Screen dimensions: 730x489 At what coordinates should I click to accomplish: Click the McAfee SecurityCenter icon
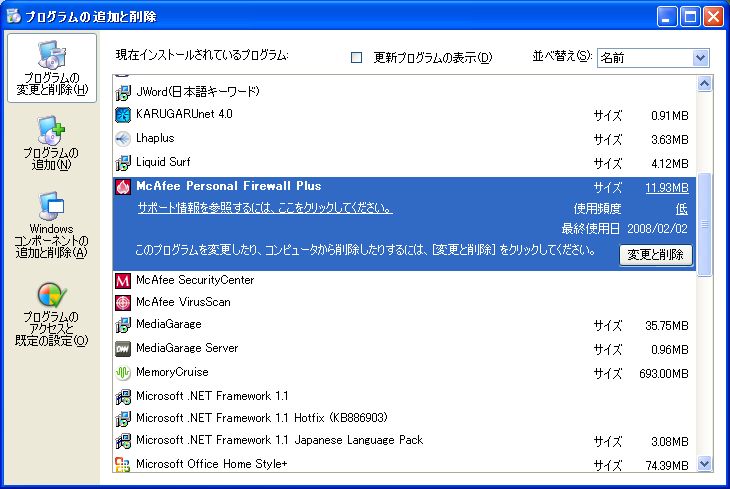point(123,281)
